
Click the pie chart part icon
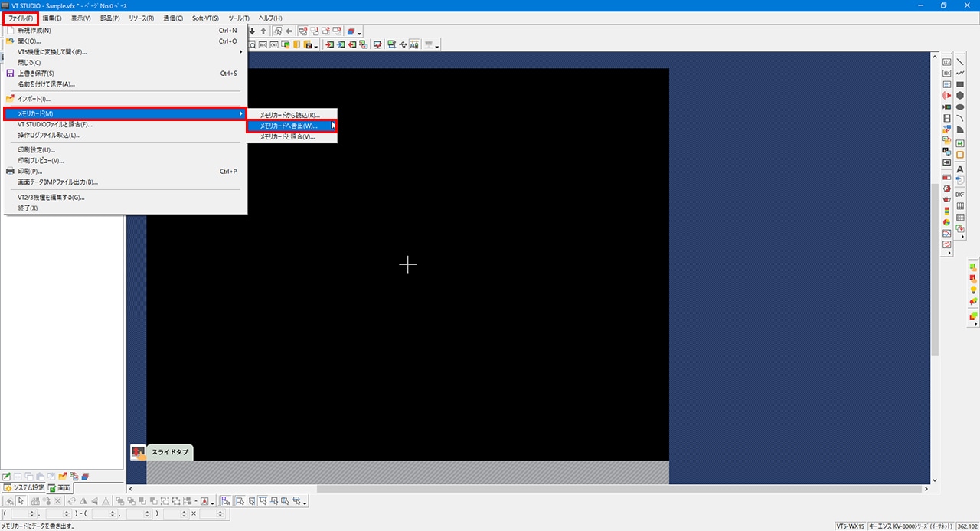[x=947, y=222]
